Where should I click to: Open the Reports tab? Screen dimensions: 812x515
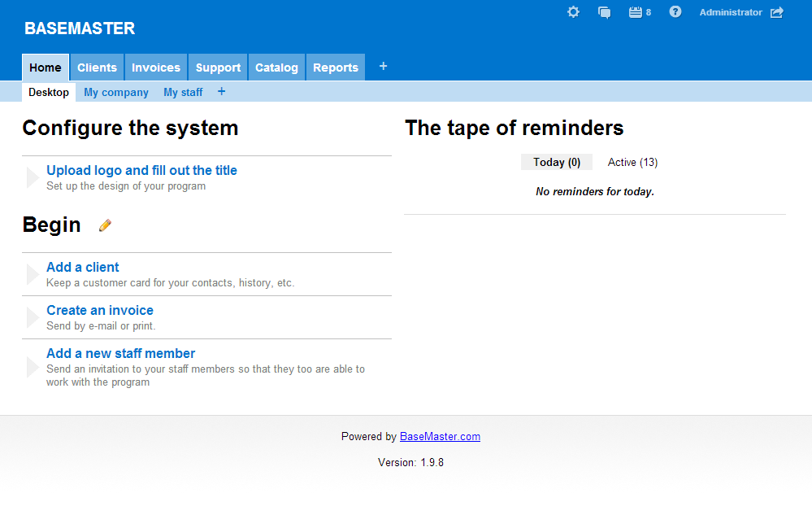coord(336,68)
